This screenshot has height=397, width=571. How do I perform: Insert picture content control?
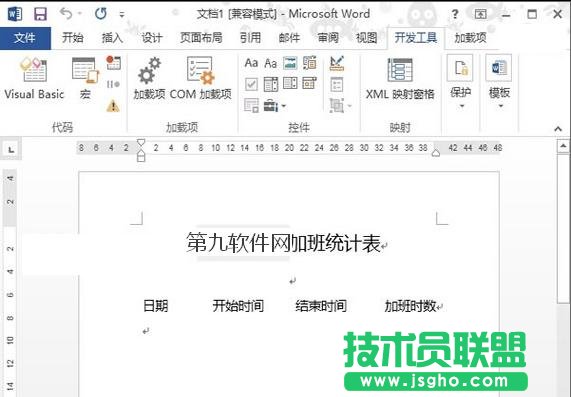(290, 63)
